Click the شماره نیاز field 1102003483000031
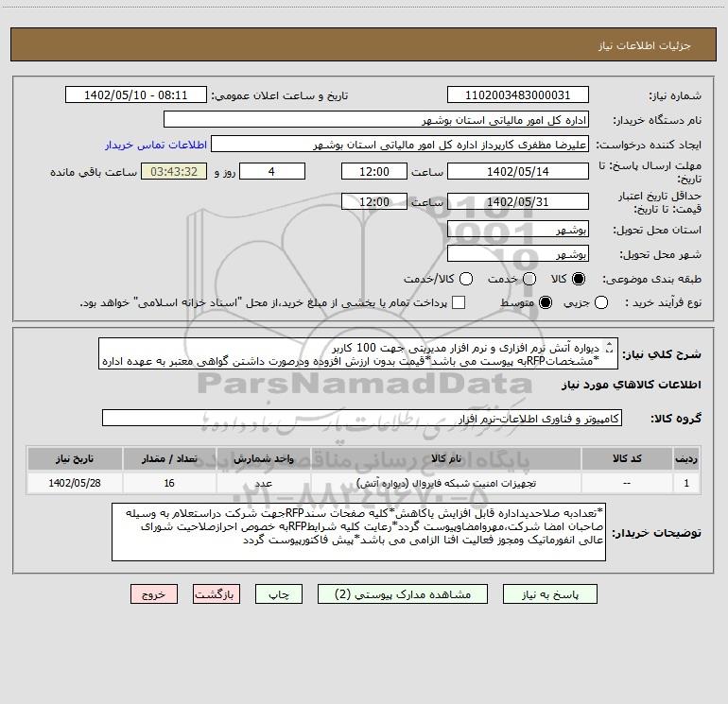Viewport: 728px width, 704px height. pyautogui.click(x=518, y=95)
